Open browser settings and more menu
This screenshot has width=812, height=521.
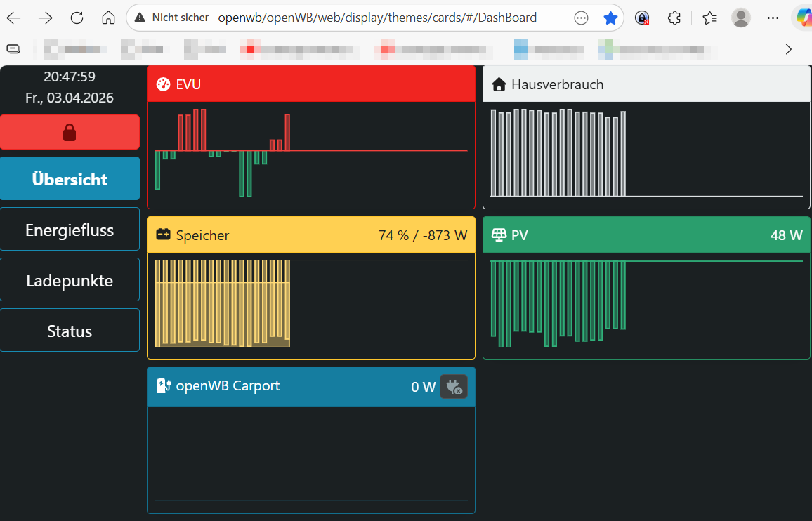773,18
